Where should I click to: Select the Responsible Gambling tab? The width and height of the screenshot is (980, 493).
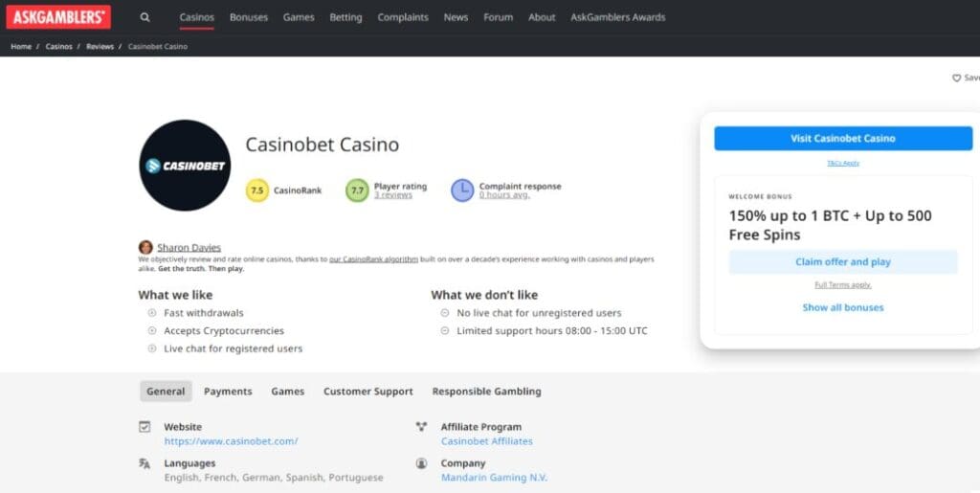click(x=486, y=392)
